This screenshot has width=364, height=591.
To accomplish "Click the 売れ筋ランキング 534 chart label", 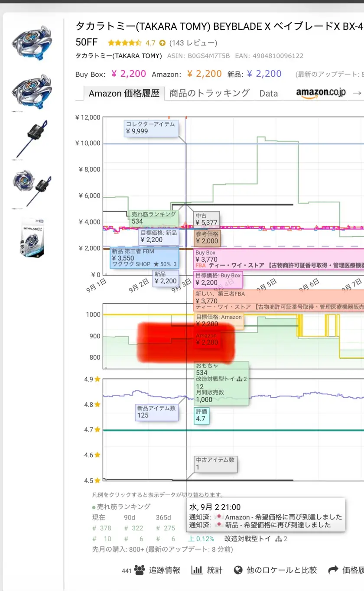I will 154,218.
